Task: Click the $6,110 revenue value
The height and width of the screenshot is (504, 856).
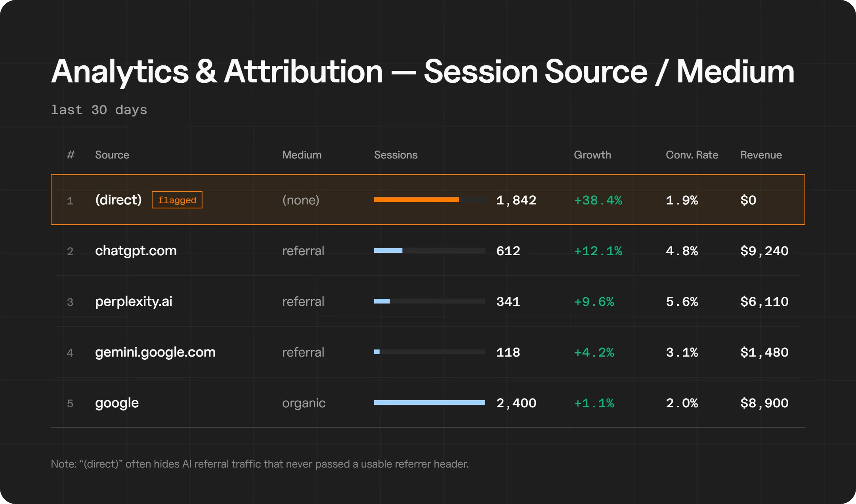Action: pyautogui.click(x=764, y=302)
